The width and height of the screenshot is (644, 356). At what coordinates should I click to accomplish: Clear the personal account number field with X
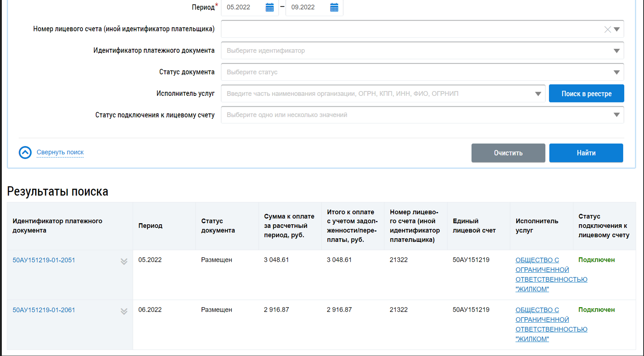tap(607, 29)
